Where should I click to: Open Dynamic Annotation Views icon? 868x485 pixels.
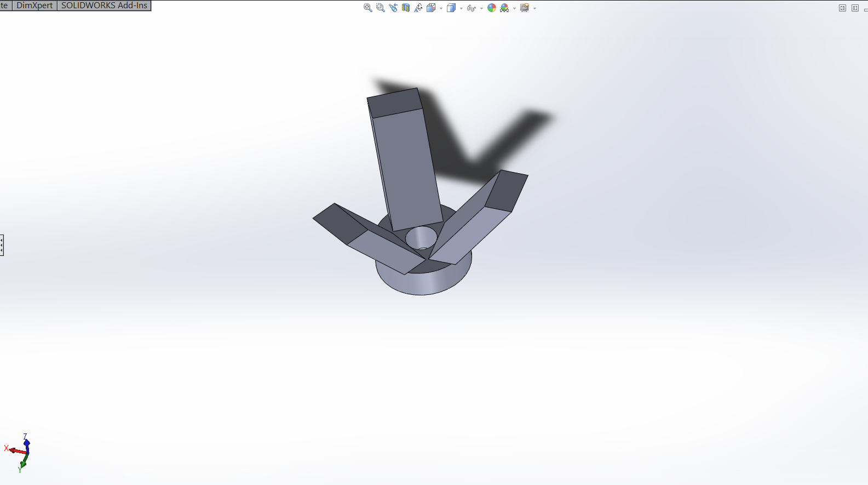(418, 8)
